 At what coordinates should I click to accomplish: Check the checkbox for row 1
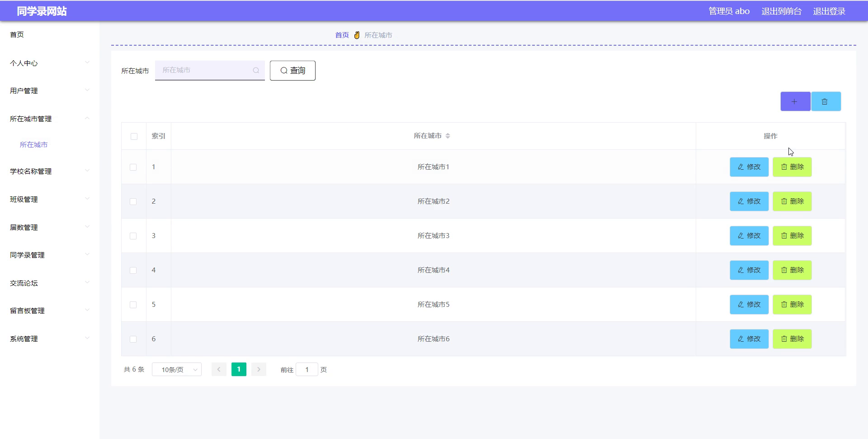coord(133,167)
